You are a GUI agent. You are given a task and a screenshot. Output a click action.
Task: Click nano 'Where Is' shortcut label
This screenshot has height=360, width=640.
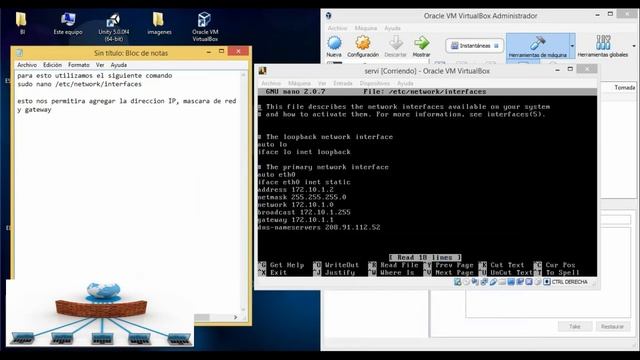[x=397, y=272]
